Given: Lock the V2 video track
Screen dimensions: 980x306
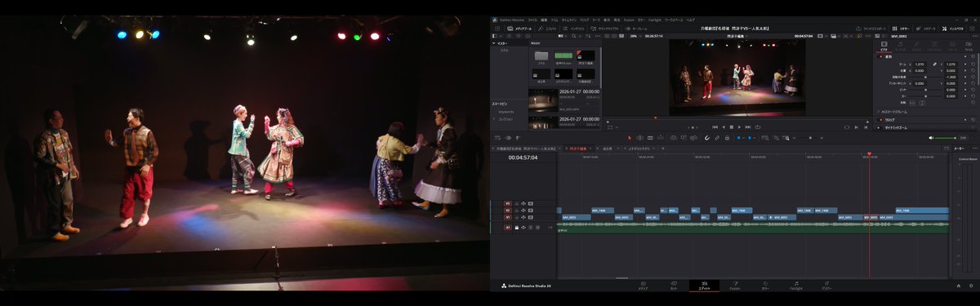Looking at the screenshot, I should [516, 211].
